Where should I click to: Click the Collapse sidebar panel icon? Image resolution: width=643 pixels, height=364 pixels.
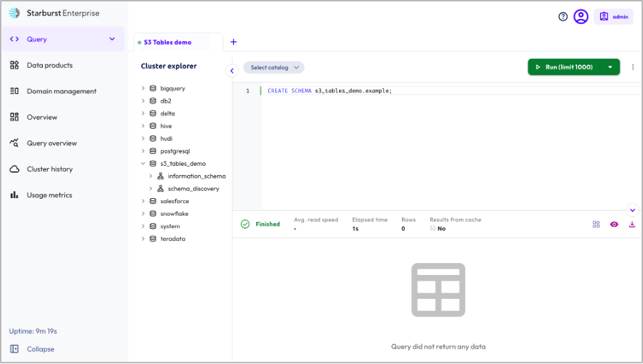pyautogui.click(x=14, y=349)
